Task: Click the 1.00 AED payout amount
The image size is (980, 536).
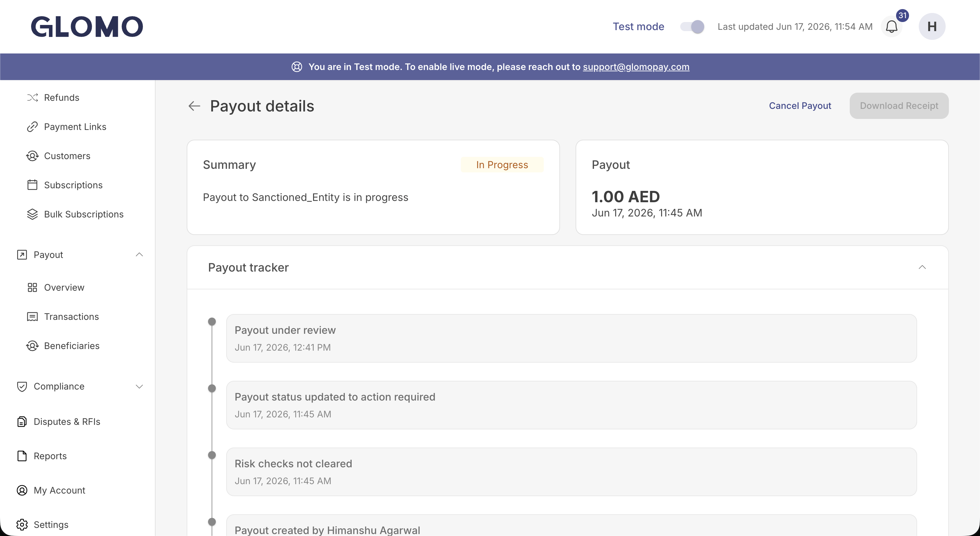Action: tap(626, 197)
